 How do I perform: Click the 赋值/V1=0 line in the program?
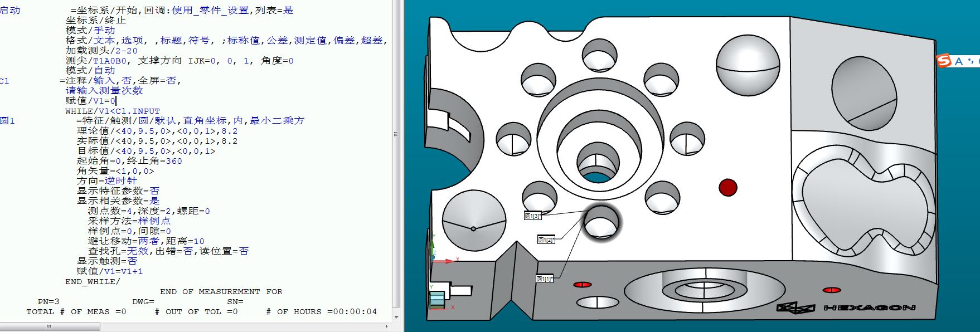[x=90, y=101]
